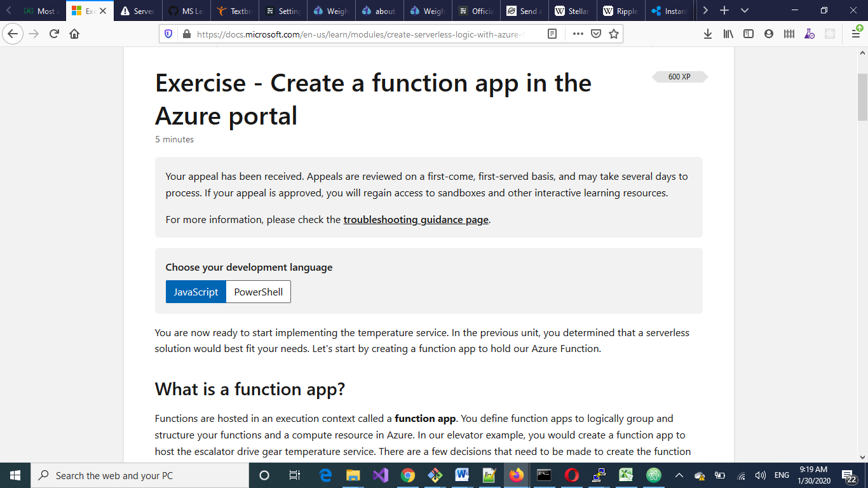
Task: Open Microsoft Edge from the taskbar
Action: click(325, 475)
